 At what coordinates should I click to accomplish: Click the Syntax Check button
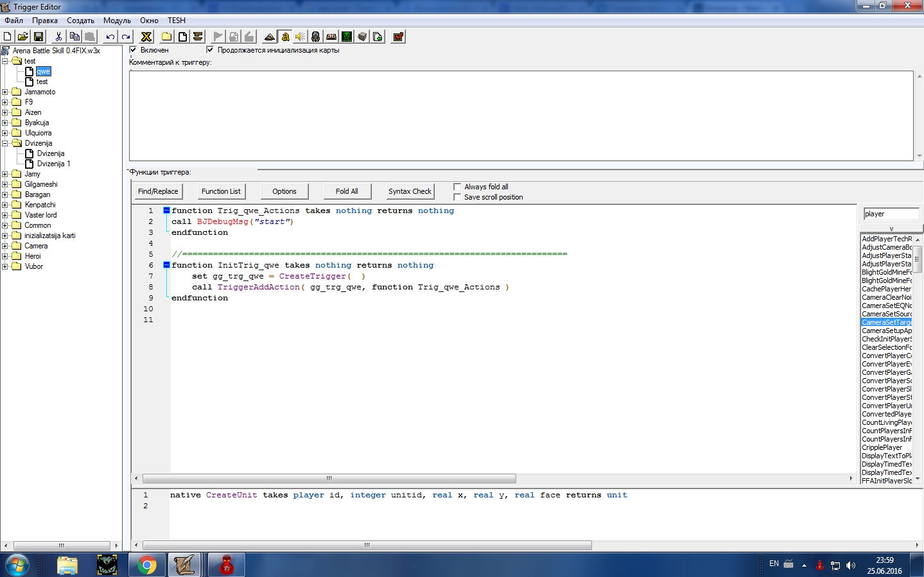(410, 191)
